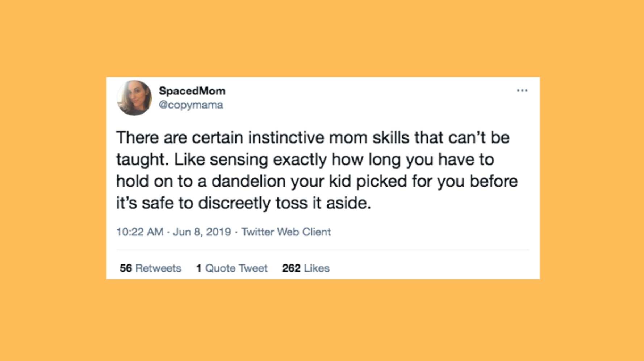Click the SpacedMom profile avatar
644x361 pixels.
point(134,98)
